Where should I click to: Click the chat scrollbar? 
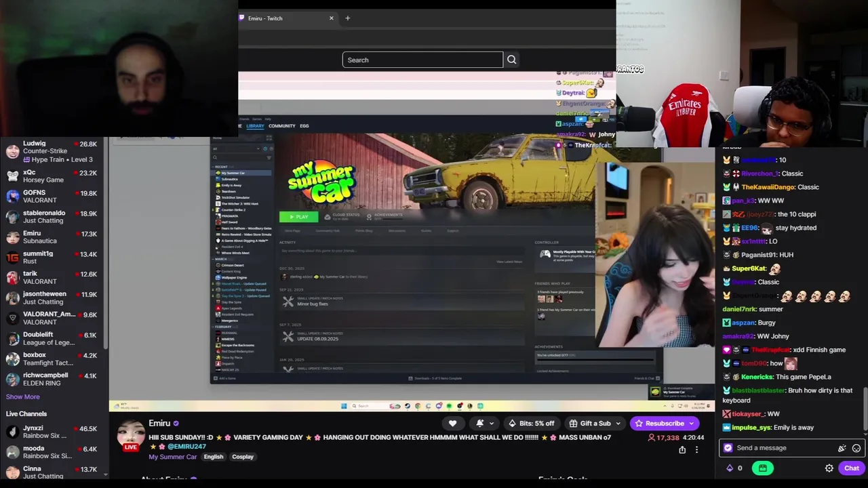click(x=865, y=408)
